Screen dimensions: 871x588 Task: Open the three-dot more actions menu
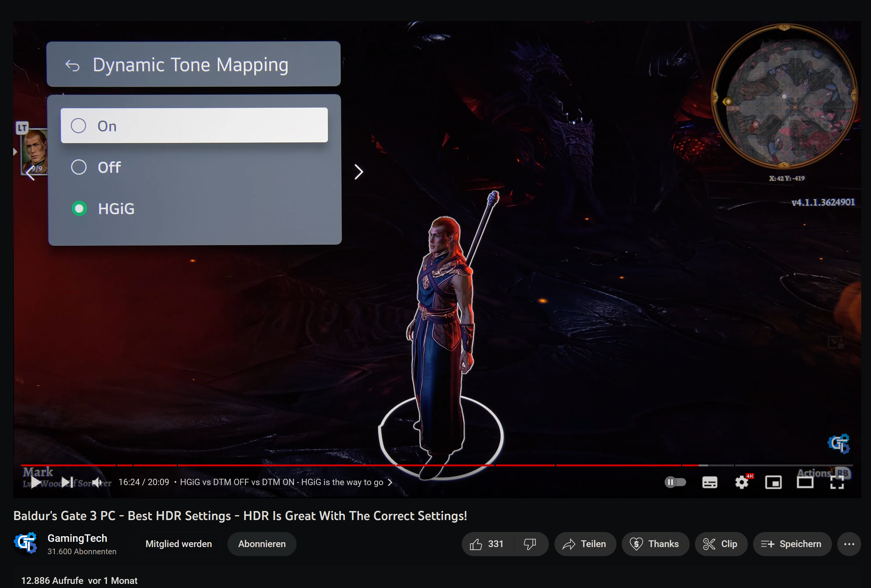click(849, 544)
